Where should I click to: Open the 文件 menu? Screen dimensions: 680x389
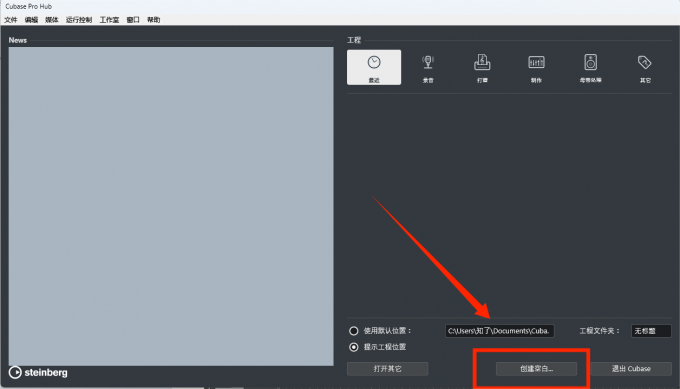coord(11,20)
